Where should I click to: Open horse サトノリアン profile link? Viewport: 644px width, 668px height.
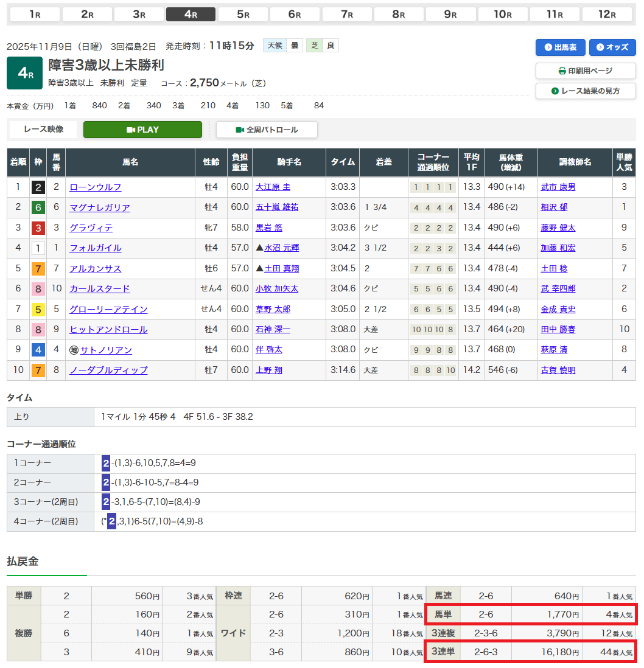[x=106, y=350]
